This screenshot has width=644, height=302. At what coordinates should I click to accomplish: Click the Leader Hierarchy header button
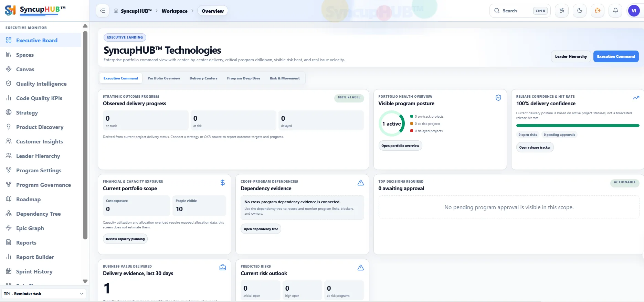tap(571, 56)
